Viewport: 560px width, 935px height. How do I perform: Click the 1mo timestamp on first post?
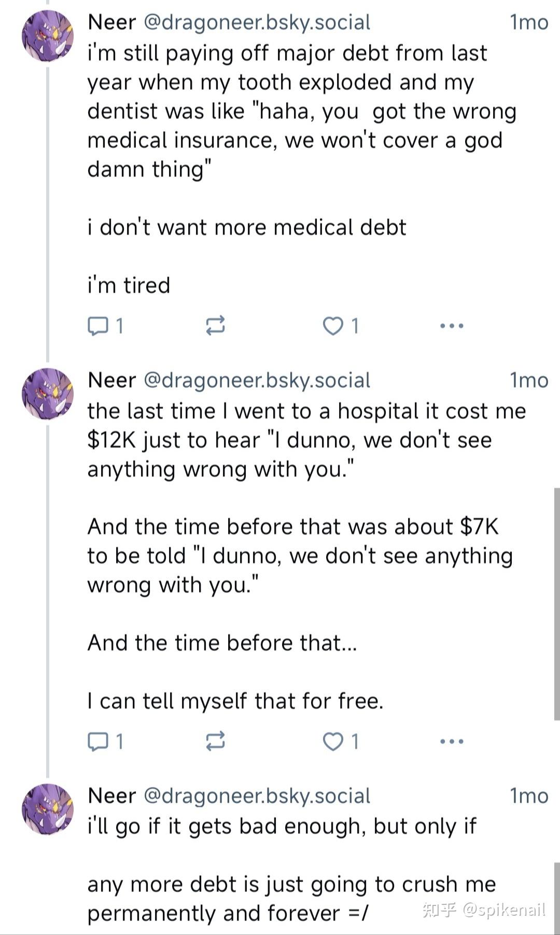tap(528, 22)
